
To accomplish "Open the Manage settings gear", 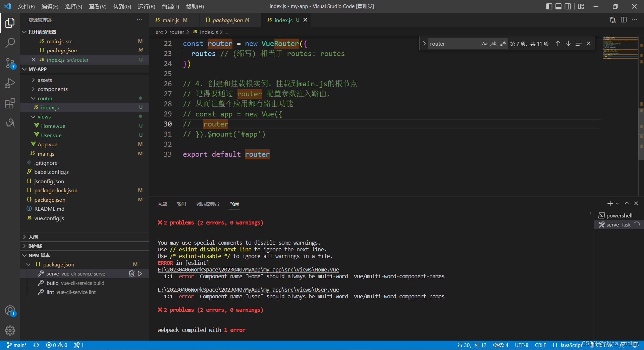I will click(x=10, y=331).
